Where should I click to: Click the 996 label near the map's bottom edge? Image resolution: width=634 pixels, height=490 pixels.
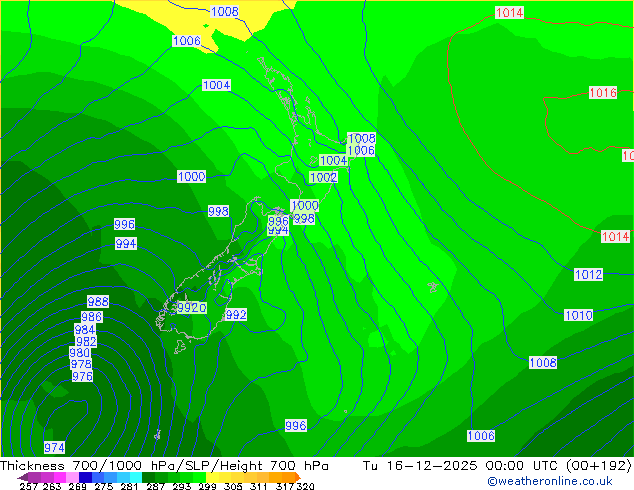coord(296,425)
